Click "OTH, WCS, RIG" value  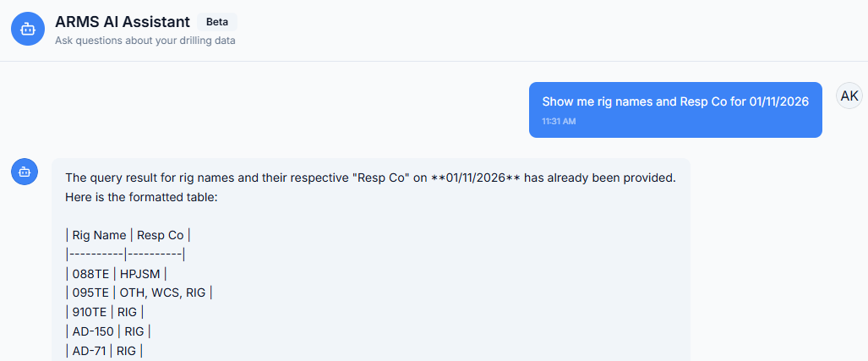pyautogui.click(x=164, y=293)
